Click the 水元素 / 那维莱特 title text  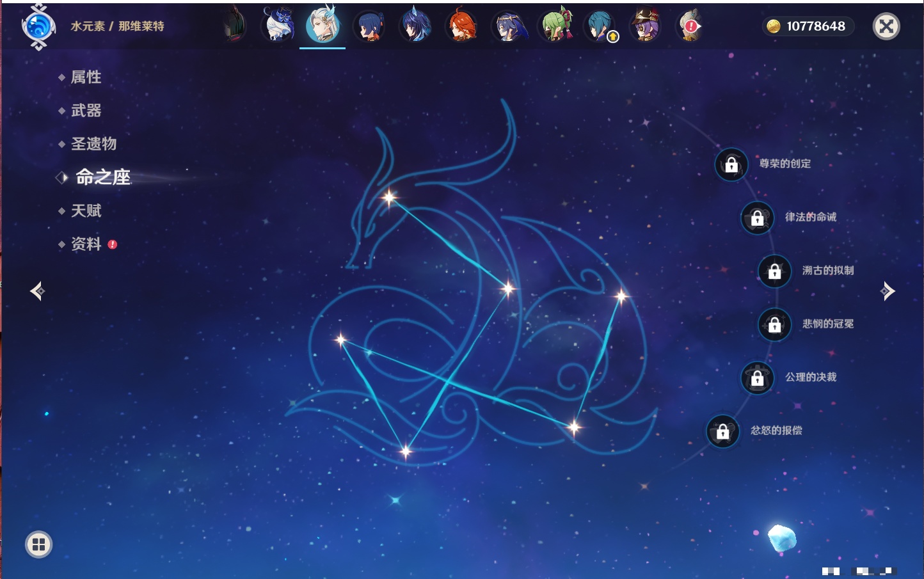pos(117,26)
